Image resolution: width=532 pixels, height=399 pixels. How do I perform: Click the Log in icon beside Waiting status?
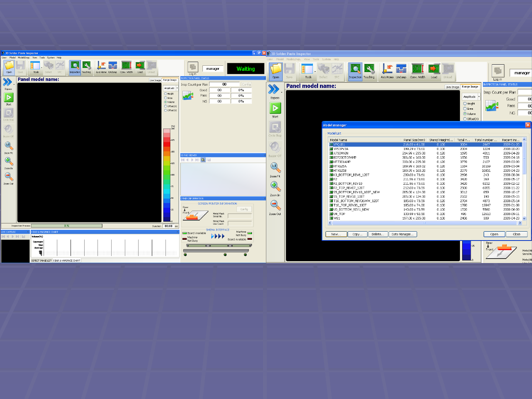click(193, 67)
